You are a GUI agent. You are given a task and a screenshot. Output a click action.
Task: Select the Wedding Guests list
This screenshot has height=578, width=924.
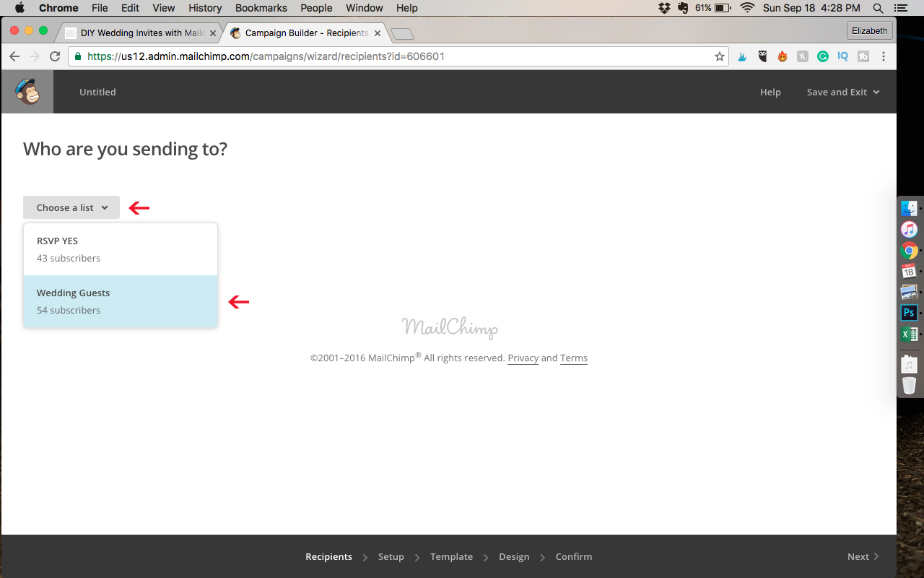coord(121,301)
